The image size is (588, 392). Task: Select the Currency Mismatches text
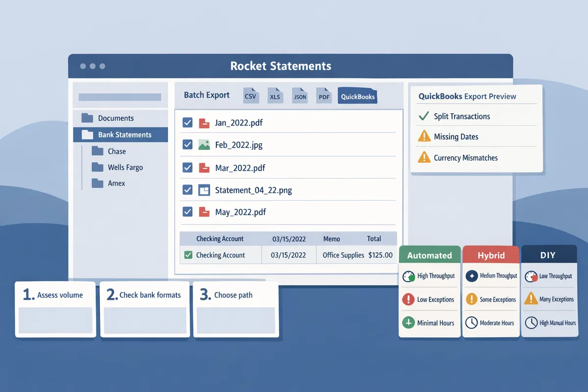[466, 158]
